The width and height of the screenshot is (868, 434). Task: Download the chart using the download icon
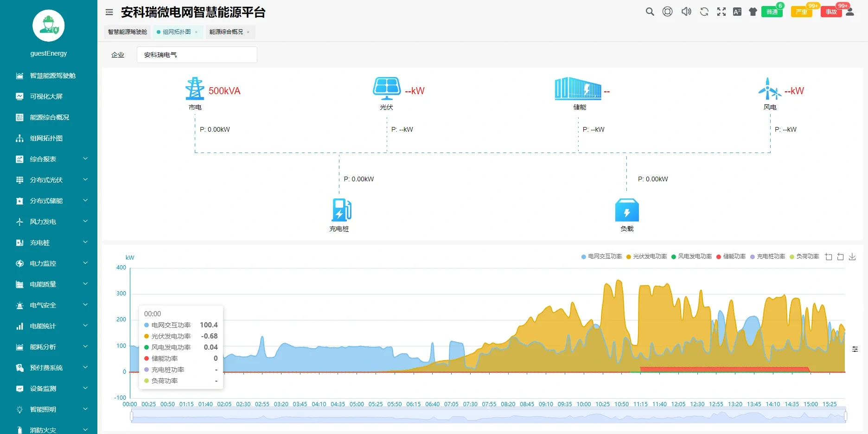852,256
